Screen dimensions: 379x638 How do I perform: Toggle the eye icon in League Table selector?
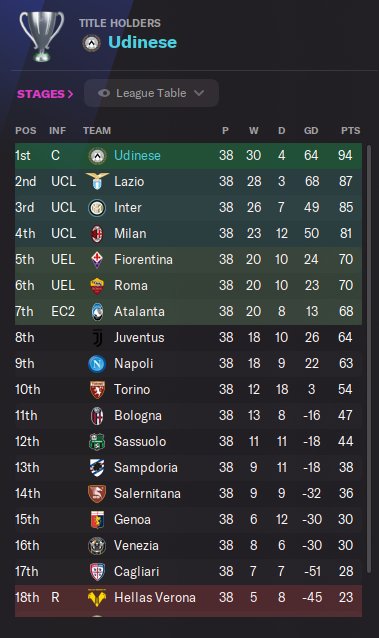(x=104, y=93)
